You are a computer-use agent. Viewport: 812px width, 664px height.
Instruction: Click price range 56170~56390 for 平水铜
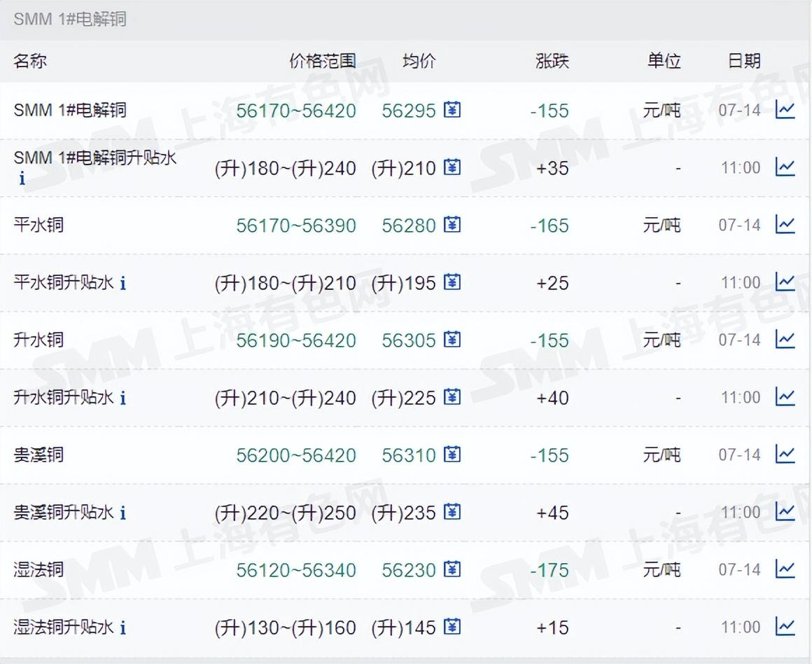coord(296,226)
